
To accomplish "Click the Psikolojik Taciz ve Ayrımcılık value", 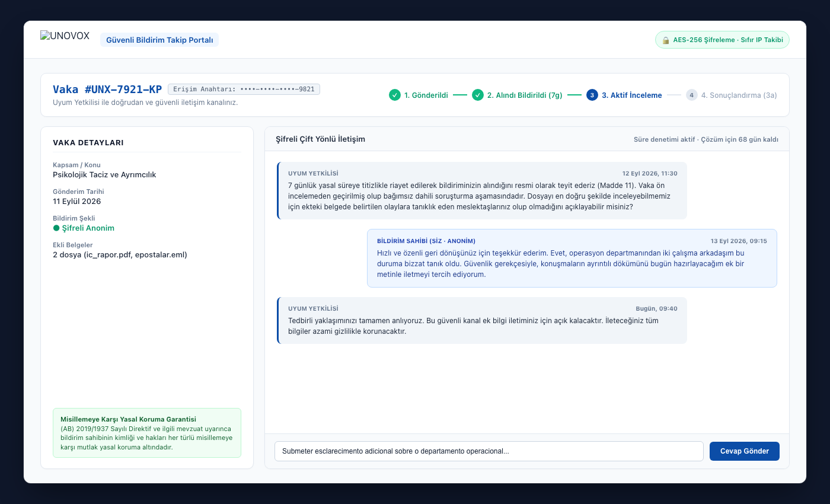I will click(104, 175).
